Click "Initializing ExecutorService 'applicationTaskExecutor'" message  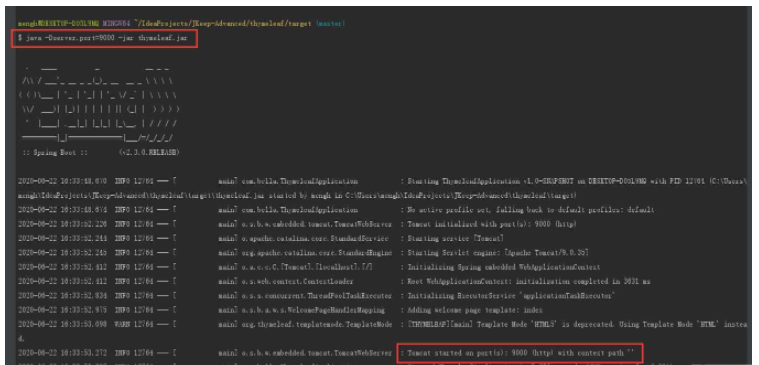point(511,295)
